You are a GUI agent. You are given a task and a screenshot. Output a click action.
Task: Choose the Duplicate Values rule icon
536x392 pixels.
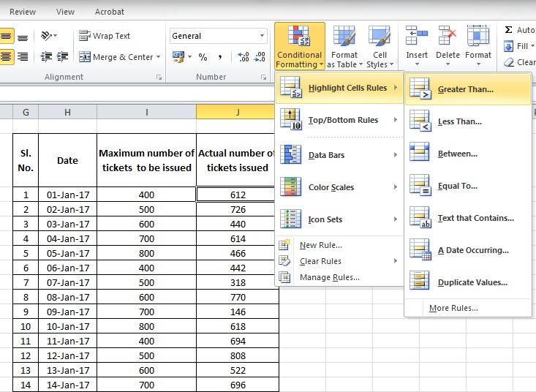pos(420,281)
